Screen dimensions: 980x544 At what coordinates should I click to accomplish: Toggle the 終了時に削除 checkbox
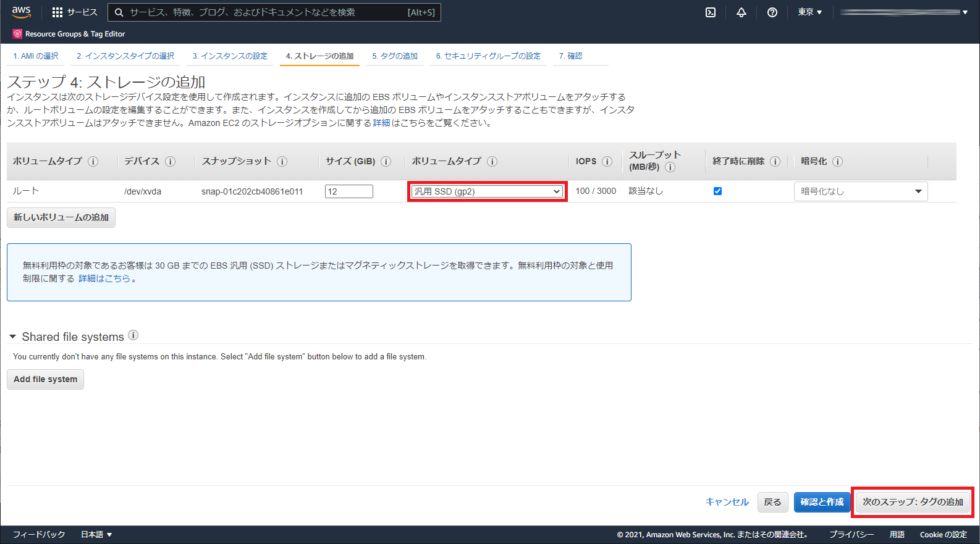(x=717, y=191)
